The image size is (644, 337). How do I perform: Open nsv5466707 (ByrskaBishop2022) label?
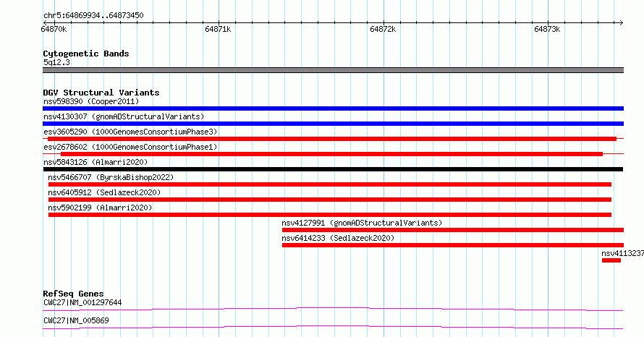pyautogui.click(x=111, y=177)
